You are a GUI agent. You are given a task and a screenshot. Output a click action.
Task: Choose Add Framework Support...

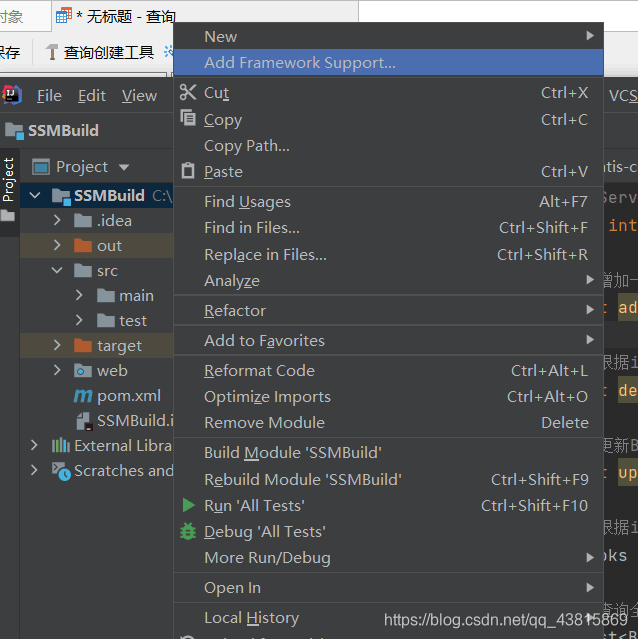tap(388, 62)
